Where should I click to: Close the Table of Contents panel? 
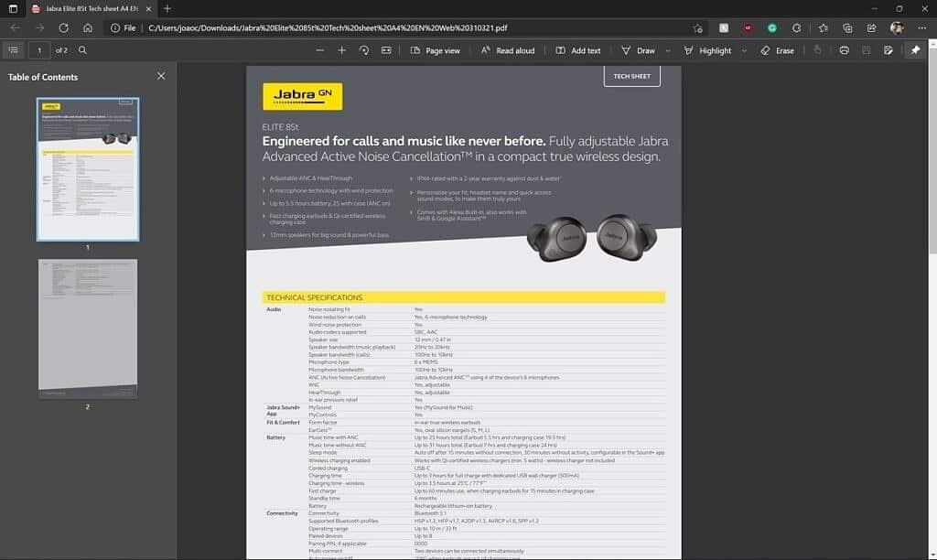click(x=161, y=75)
